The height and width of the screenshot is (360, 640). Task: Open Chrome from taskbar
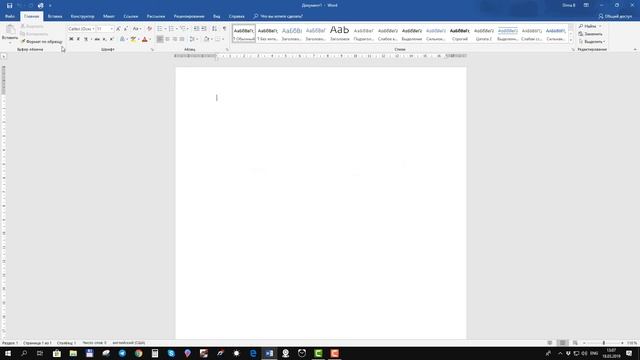tap(138, 353)
